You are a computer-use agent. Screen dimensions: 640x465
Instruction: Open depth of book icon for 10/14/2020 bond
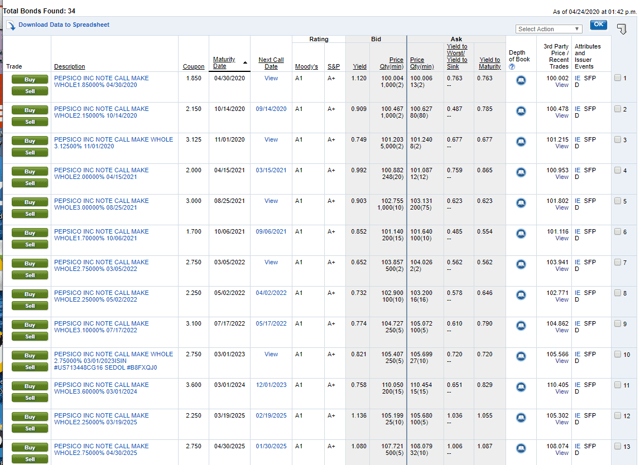(521, 111)
